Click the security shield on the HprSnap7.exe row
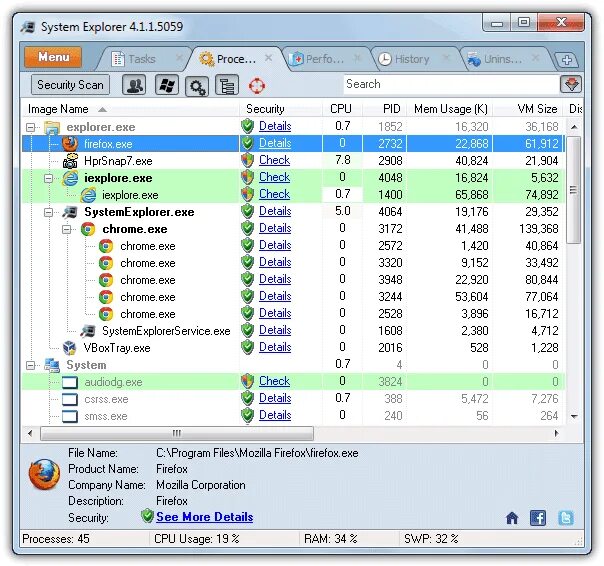 click(247, 160)
